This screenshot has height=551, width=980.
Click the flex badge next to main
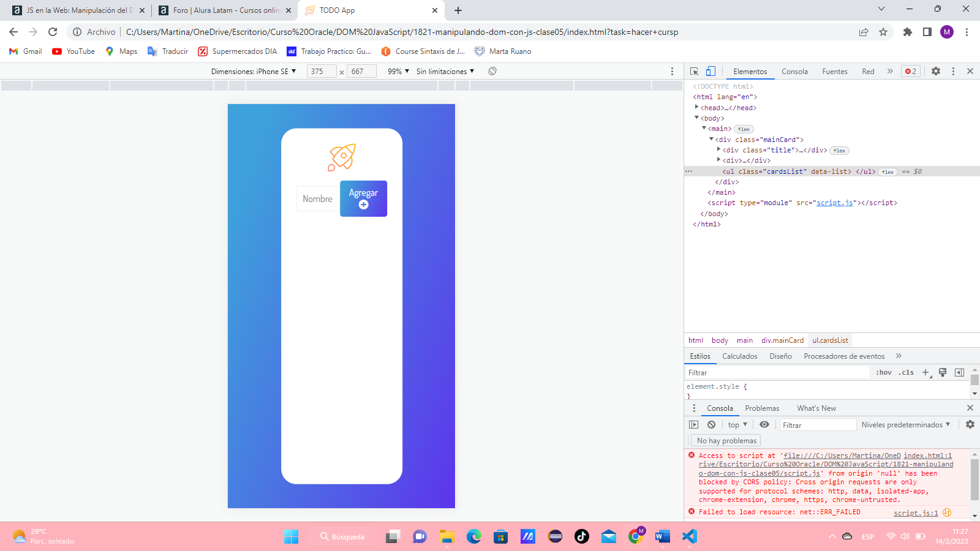point(744,129)
